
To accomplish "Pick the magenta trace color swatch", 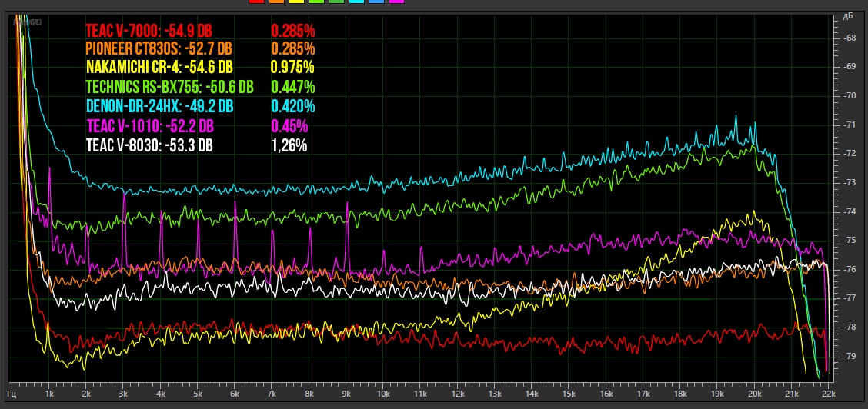I will [x=396, y=2].
